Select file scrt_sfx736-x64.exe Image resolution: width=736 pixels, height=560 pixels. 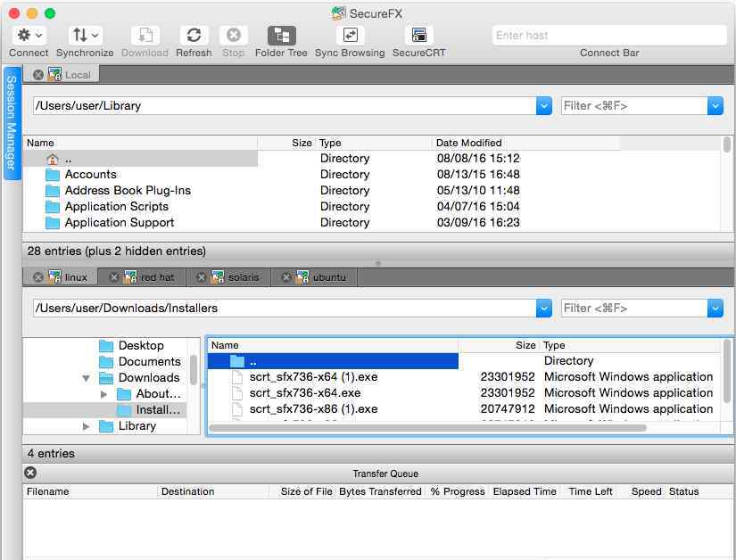(x=305, y=393)
